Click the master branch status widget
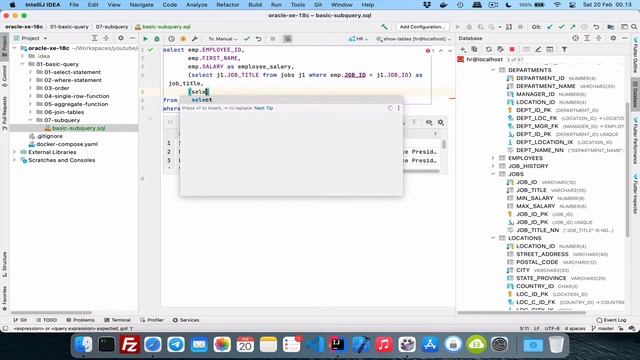640x360 pixels. point(602,328)
